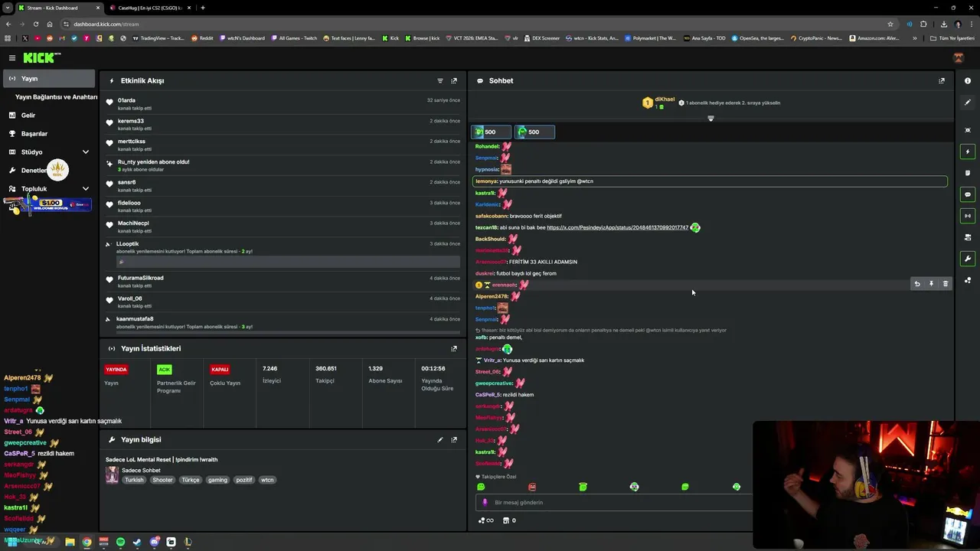
Task: Open the chat shop icon showing 0
Action: tap(508, 520)
